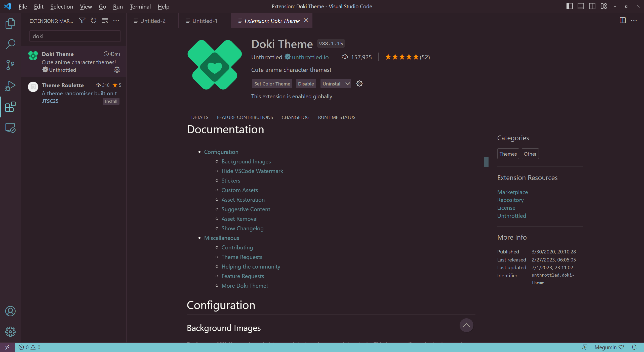Toggle the primary side bar layout button
The width and height of the screenshot is (644, 352).
point(569,6)
